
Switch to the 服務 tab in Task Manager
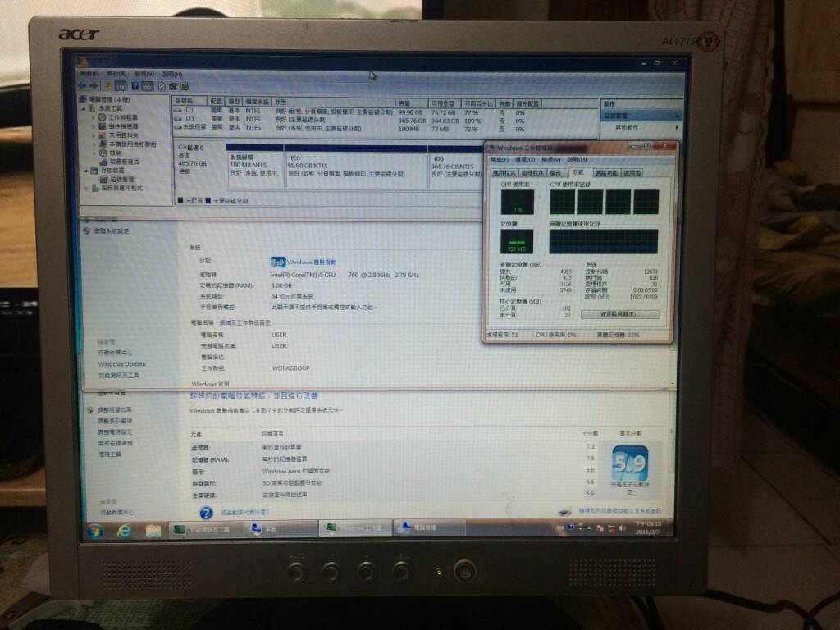pyautogui.click(x=556, y=173)
